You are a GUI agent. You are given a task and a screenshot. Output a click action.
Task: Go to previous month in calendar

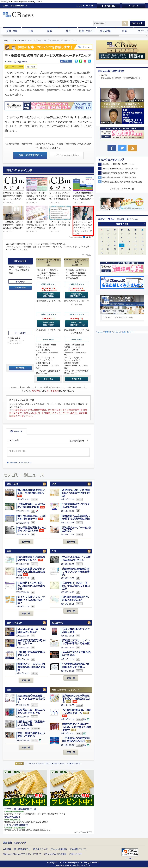coord(100,224)
